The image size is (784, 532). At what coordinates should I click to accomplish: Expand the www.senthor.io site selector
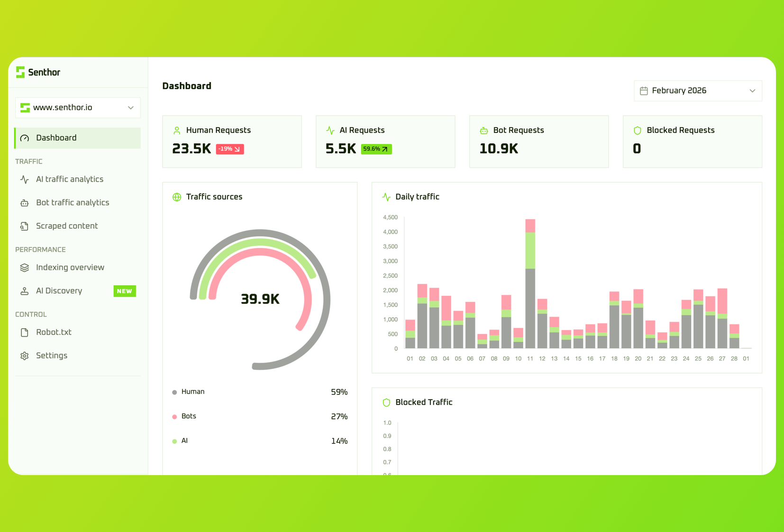tap(78, 108)
